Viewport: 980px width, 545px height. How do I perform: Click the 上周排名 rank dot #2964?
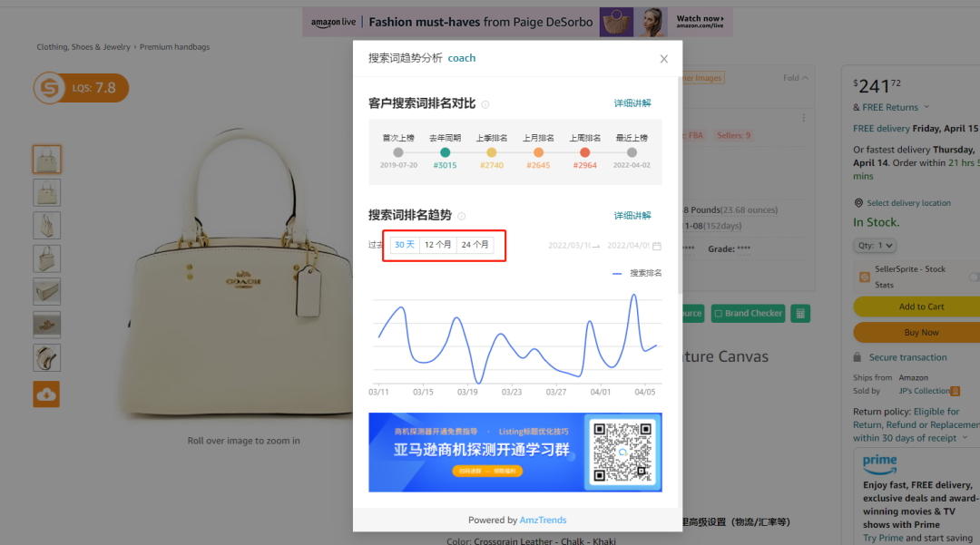pyautogui.click(x=584, y=152)
